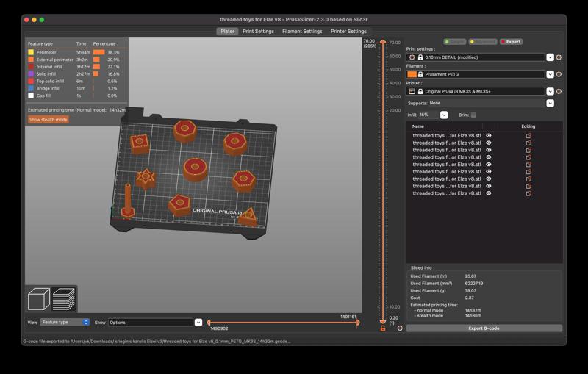Click the Export G-code button

pos(484,328)
